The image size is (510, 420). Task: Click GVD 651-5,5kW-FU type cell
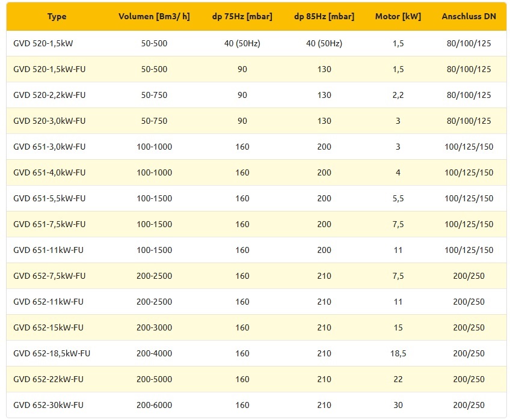click(x=49, y=198)
